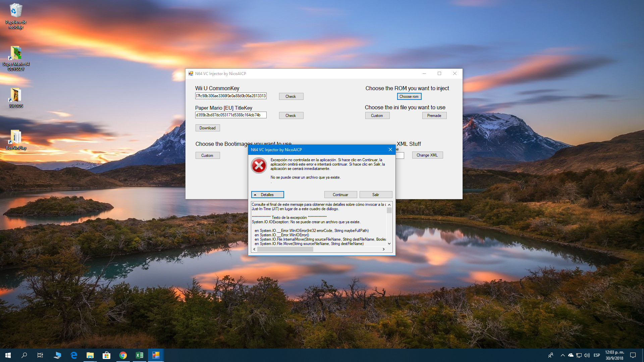Open the Action Center notifications icon
The image size is (644, 362).
click(x=633, y=355)
